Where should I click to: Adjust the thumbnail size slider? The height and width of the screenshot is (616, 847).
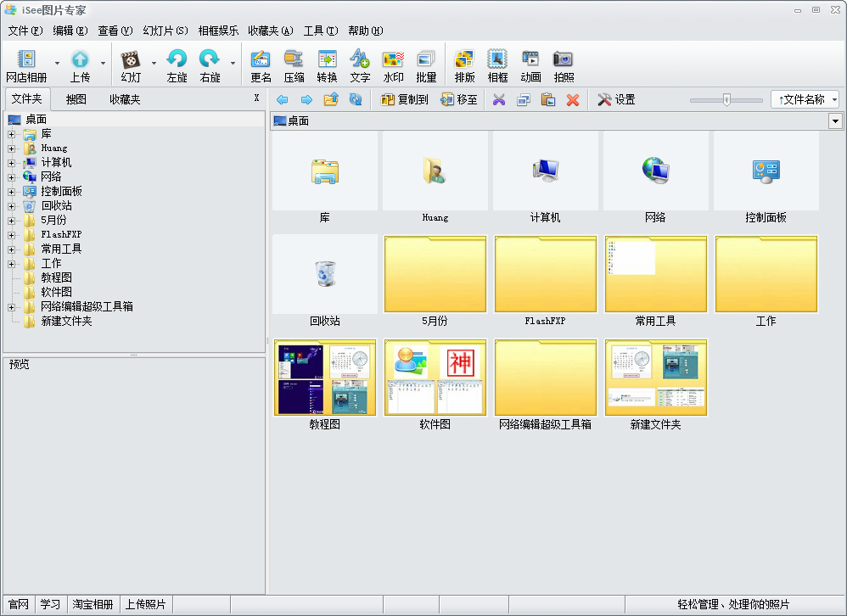click(726, 100)
